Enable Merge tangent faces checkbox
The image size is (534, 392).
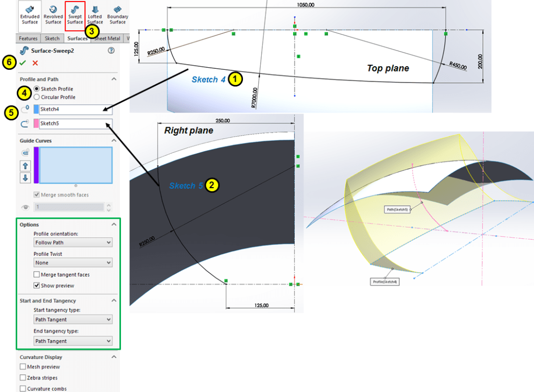[37, 275]
